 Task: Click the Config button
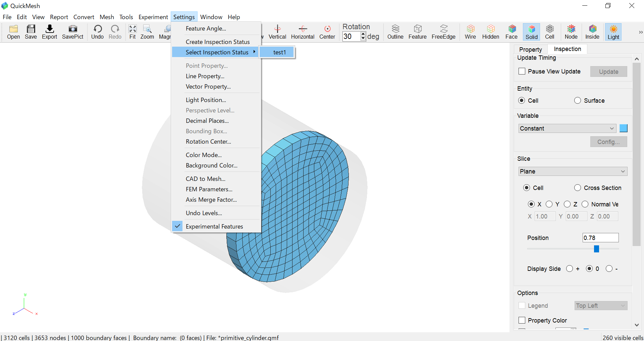point(609,142)
